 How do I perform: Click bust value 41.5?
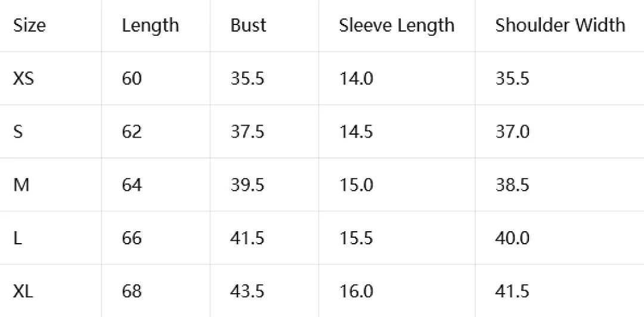click(x=247, y=238)
